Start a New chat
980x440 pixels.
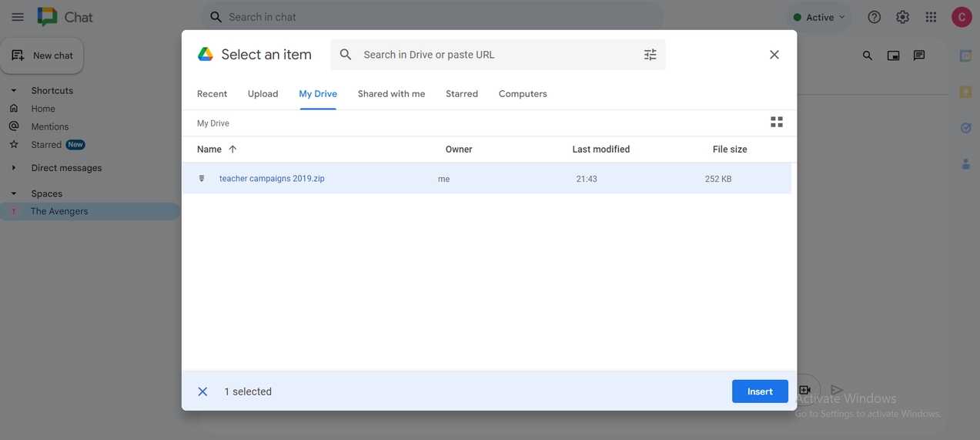coord(42,55)
